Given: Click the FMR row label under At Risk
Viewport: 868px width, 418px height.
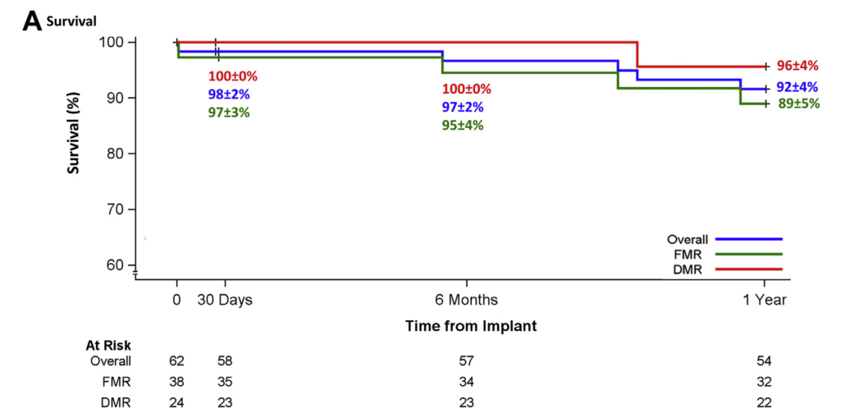Looking at the screenshot, I should point(116,382).
